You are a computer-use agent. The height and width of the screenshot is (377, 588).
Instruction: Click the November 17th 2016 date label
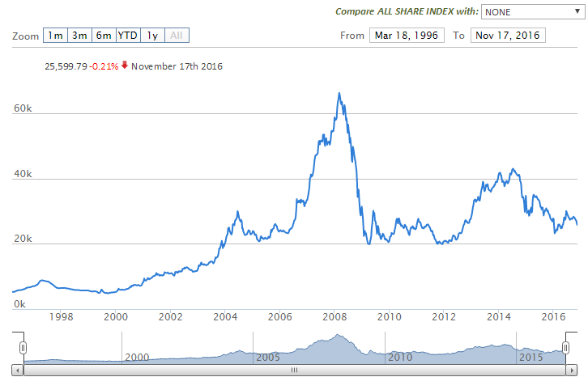[177, 66]
